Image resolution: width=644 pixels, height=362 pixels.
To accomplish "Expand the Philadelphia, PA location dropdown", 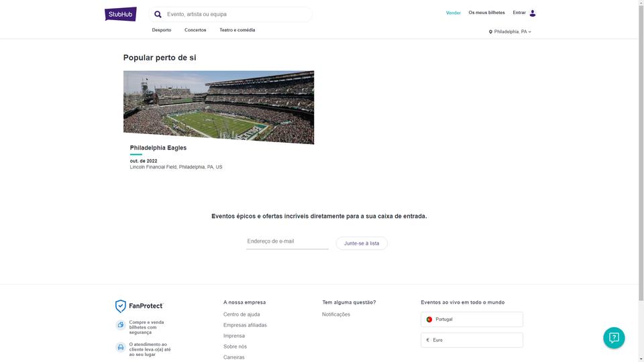I will [510, 32].
